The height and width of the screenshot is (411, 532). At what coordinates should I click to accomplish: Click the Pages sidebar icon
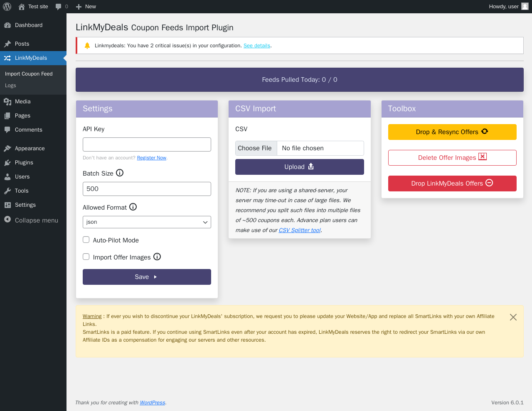(7, 116)
